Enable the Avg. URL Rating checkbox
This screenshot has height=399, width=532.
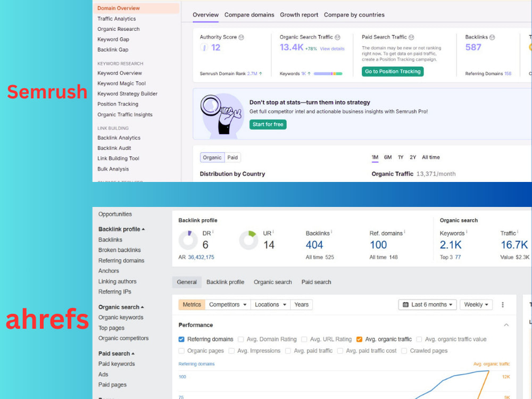pos(304,339)
